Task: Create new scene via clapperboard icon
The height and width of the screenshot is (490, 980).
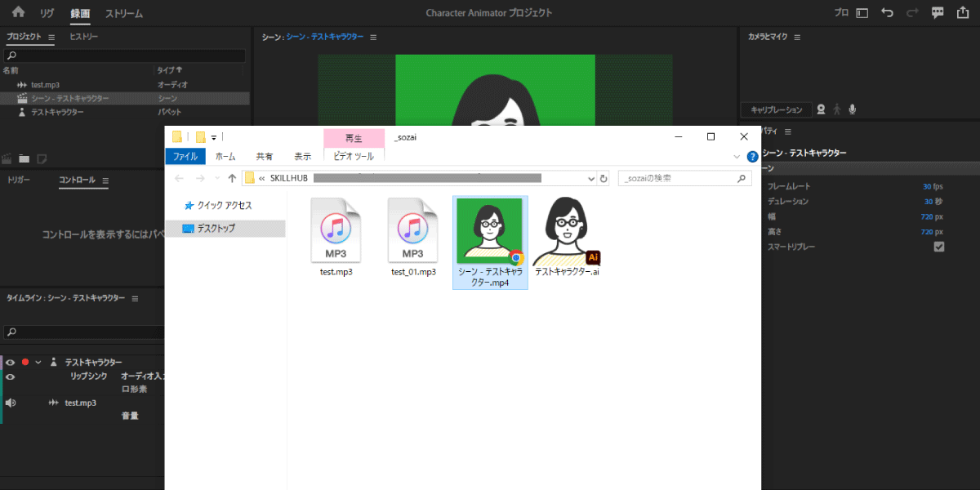Action: pos(8,158)
